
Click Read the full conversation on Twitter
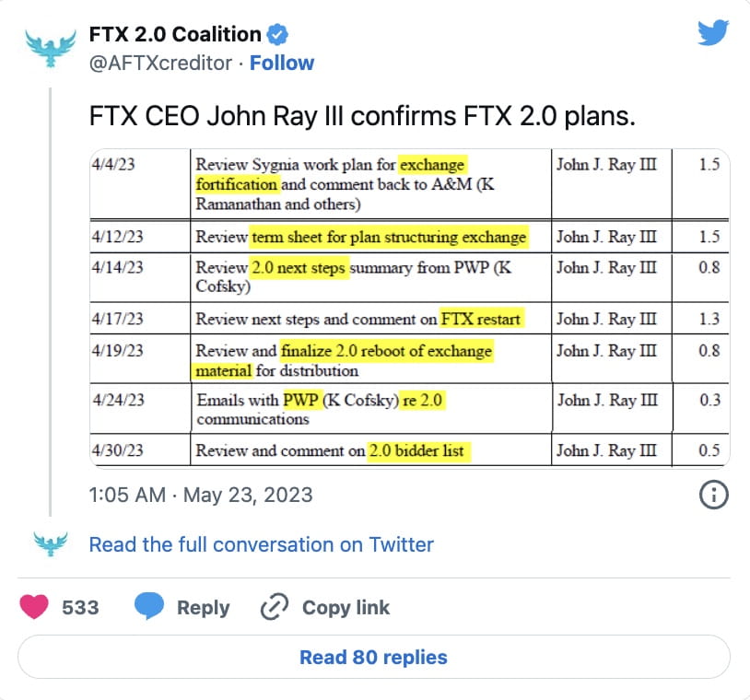click(260, 544)
